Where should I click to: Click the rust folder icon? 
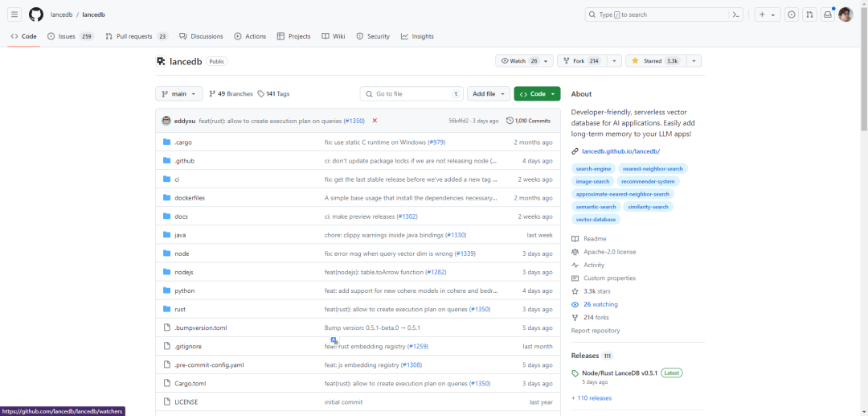pos(166,309)
